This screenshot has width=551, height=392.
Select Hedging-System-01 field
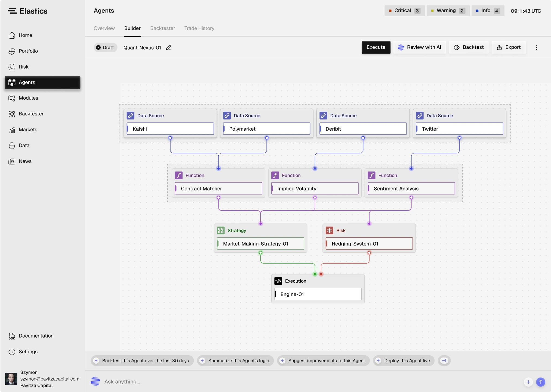(369, 244)
